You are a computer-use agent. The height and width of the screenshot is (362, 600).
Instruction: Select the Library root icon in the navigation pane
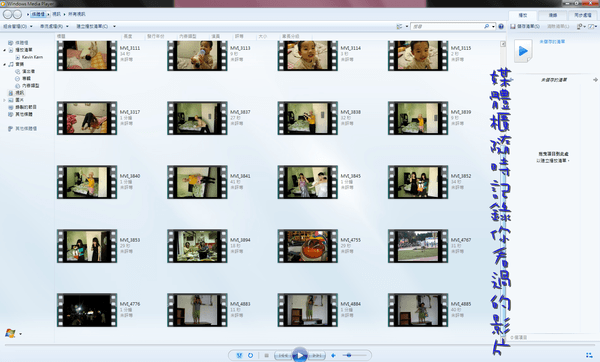coord(11,43)
